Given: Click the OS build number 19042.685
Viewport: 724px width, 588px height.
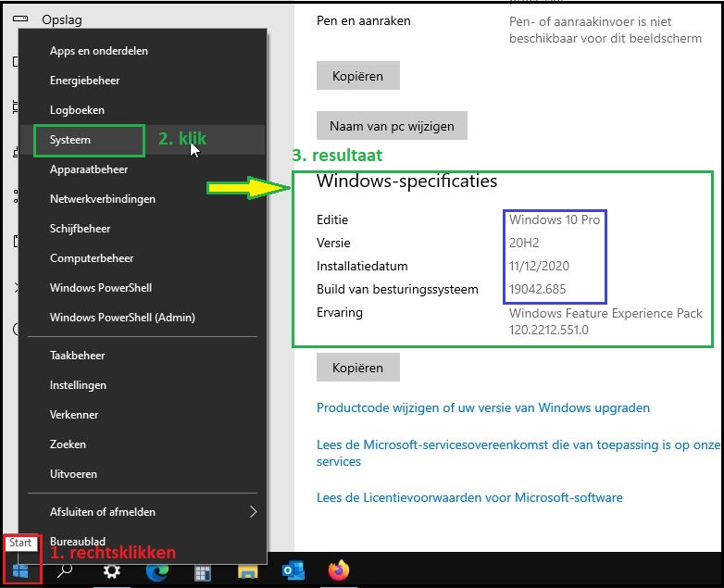Looking at the screenshot, I should [x=538, y=289].
